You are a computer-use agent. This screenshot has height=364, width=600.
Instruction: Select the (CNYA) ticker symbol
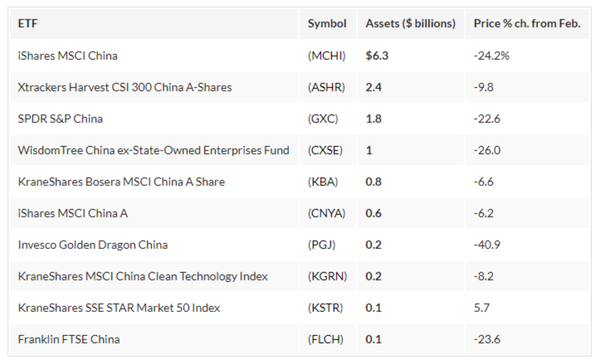[x=326, y=213]
